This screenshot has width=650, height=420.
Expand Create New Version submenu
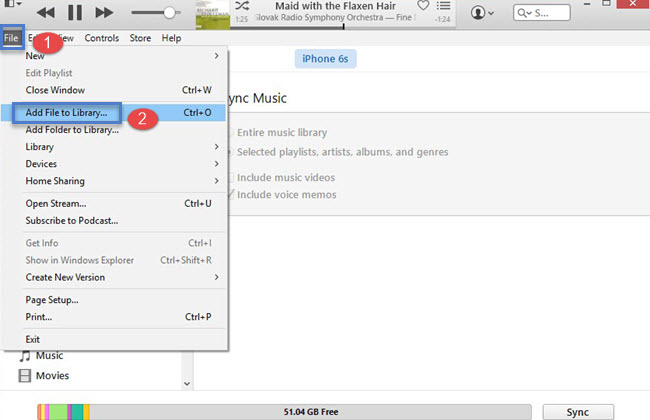pos(114,277)
